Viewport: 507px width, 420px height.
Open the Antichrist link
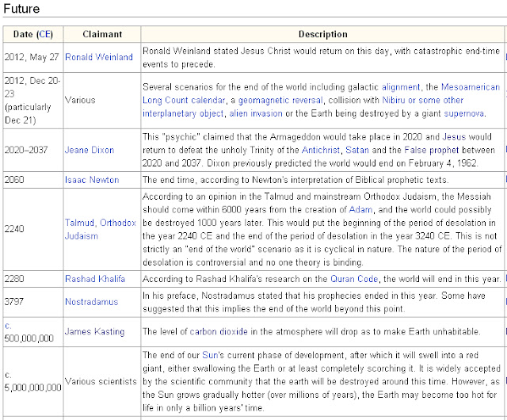(321, 150)
